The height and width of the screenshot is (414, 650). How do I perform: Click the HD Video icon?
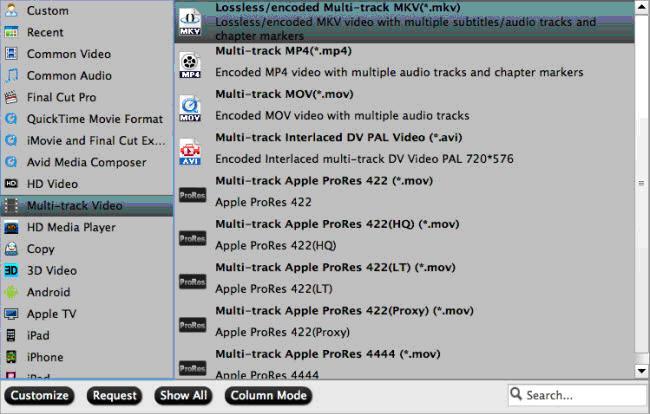point(11,183)
